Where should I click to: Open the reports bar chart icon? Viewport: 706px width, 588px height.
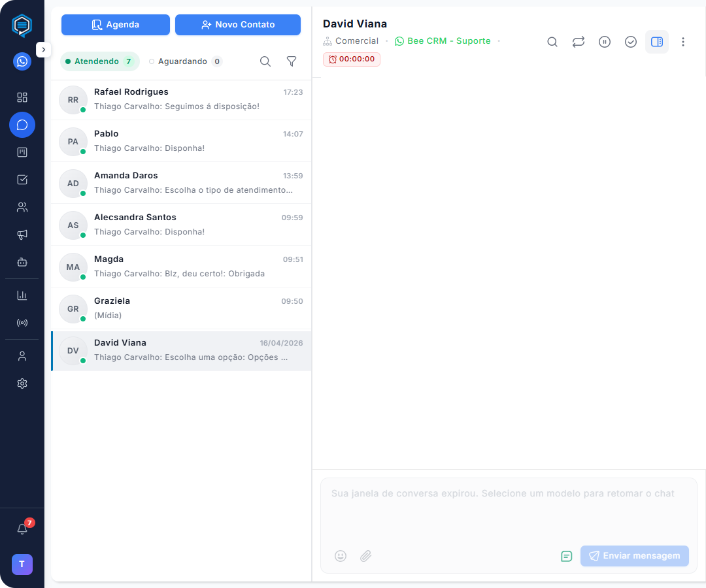point(22,295)
